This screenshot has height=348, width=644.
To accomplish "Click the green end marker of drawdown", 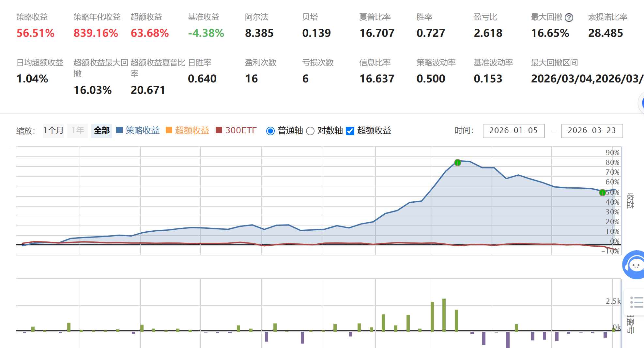I will [x=603, y=193].
